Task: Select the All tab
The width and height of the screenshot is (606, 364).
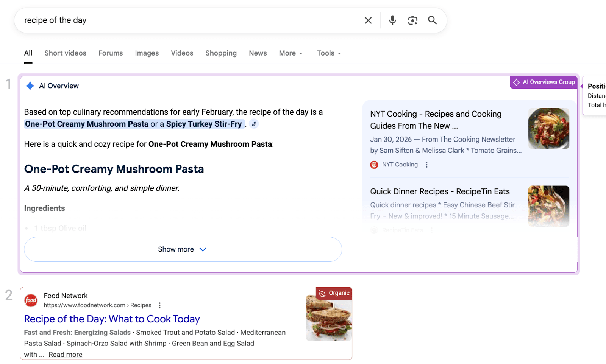Action: coord(28,53)
